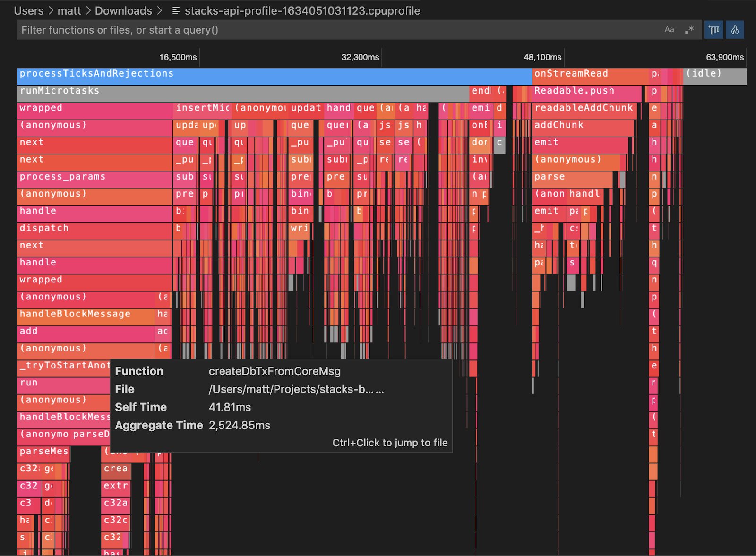Click the cpuprofile file icon in breadcrumb
This screenshot has height=556, width=756.
[x=176, y=10]
